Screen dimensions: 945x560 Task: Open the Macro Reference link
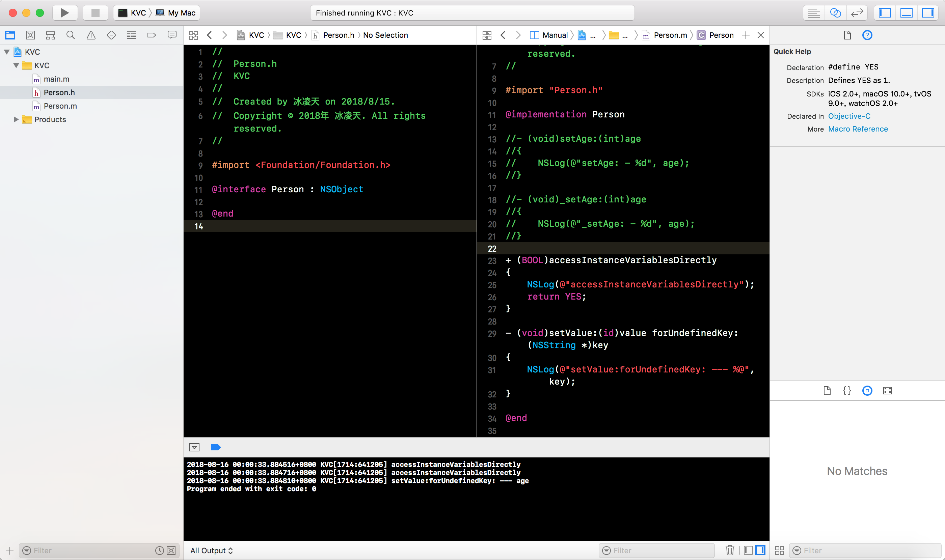(857, 129)
